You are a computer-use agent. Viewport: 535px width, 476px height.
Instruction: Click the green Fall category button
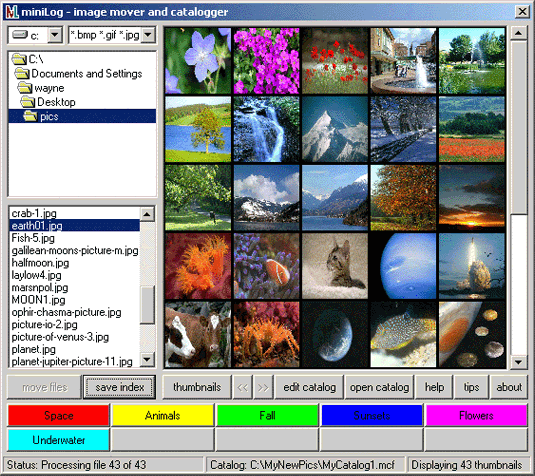[268, 416]
